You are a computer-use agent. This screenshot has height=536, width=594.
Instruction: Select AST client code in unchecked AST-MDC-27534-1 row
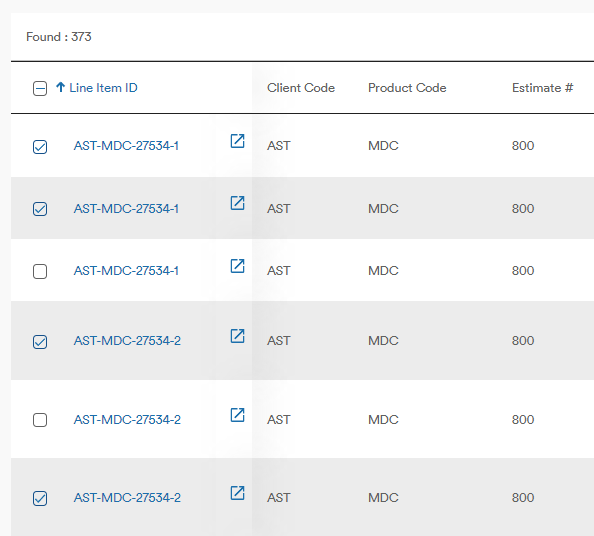279,270
